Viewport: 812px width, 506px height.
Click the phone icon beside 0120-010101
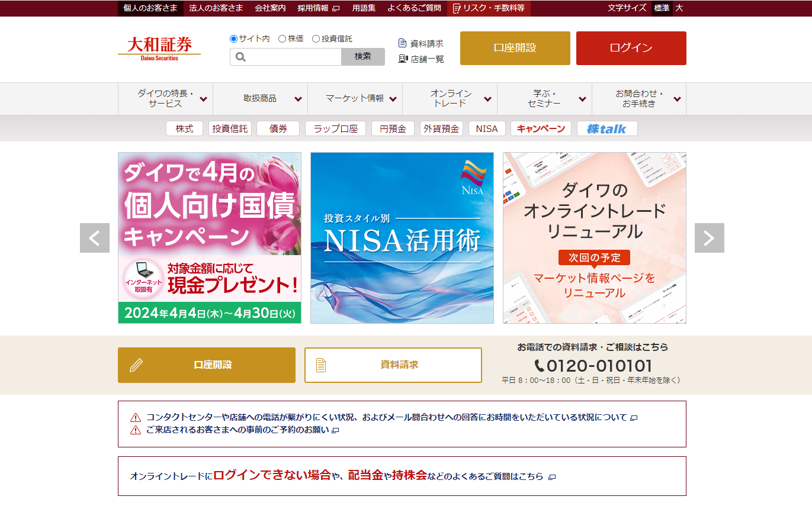pyautogui.click(x=539, y=366)
